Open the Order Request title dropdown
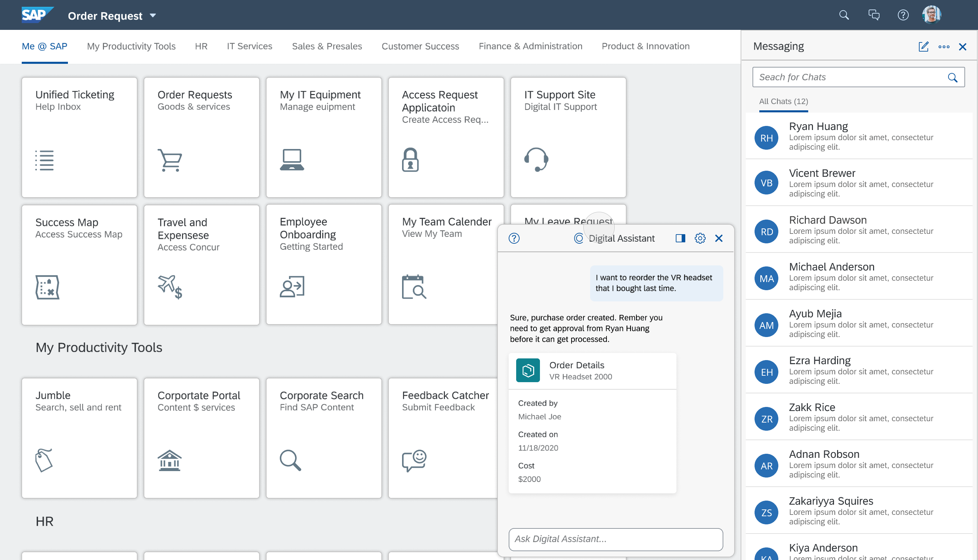Screen dimensions: 978x560 click(153, 16)
